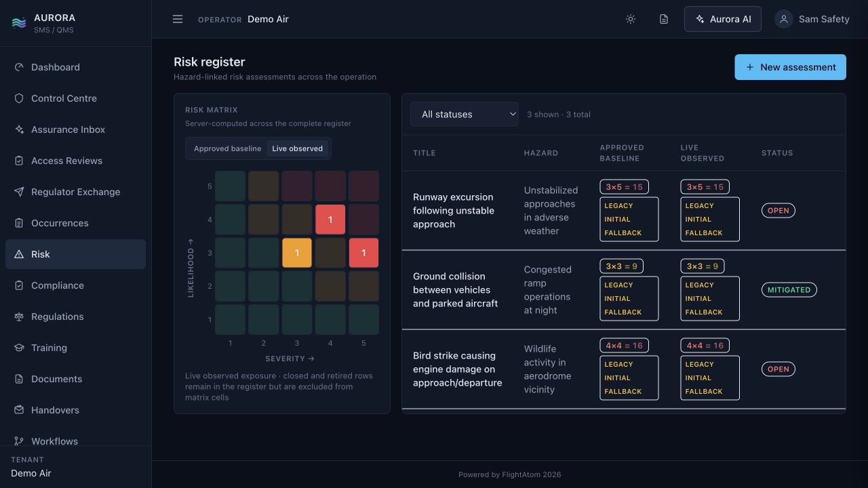Click the MITIGATED status badge

[789, 290]
